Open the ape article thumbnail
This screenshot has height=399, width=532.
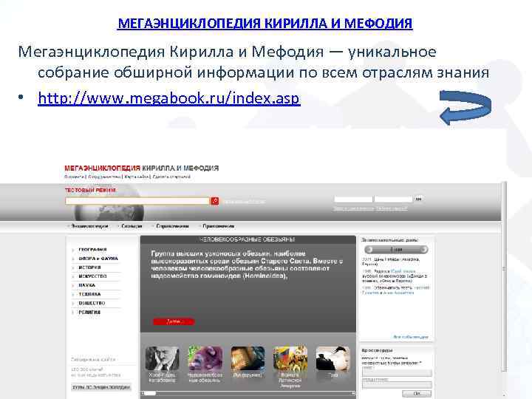205,358
